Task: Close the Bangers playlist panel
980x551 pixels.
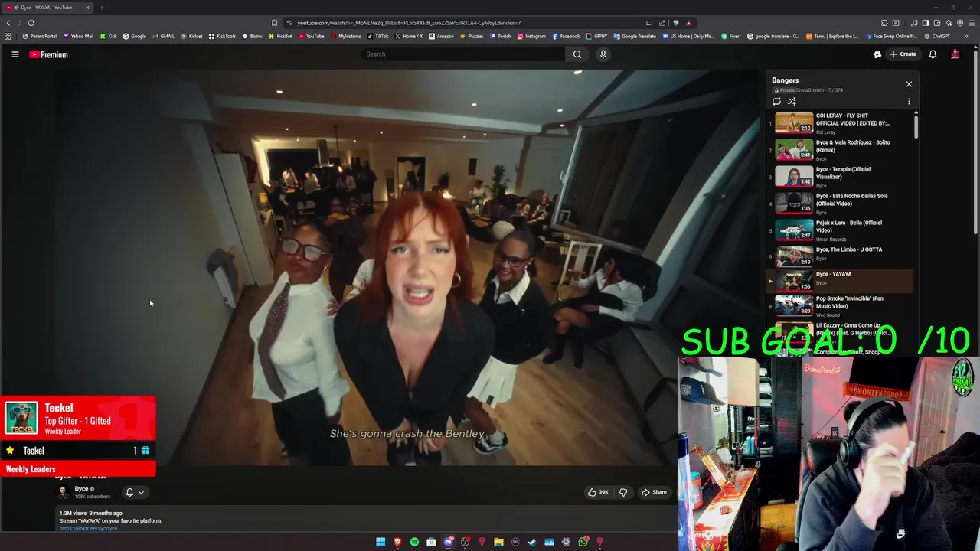Action: [x=909, y=84]
